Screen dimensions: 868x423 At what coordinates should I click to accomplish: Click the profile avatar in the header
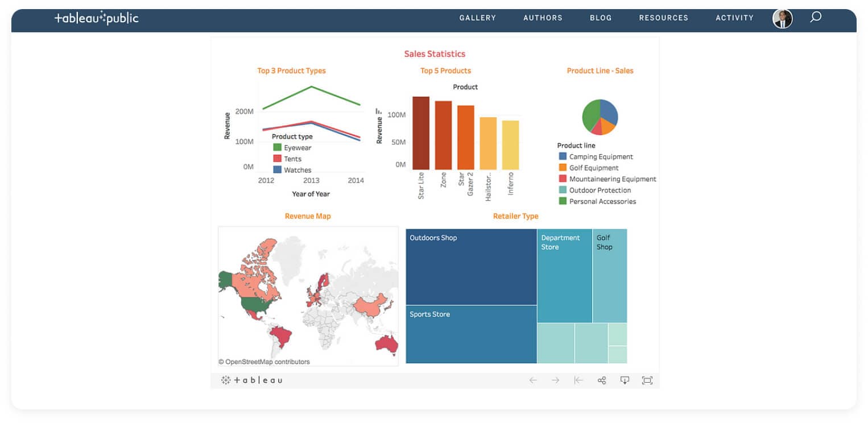pos(782,18)
